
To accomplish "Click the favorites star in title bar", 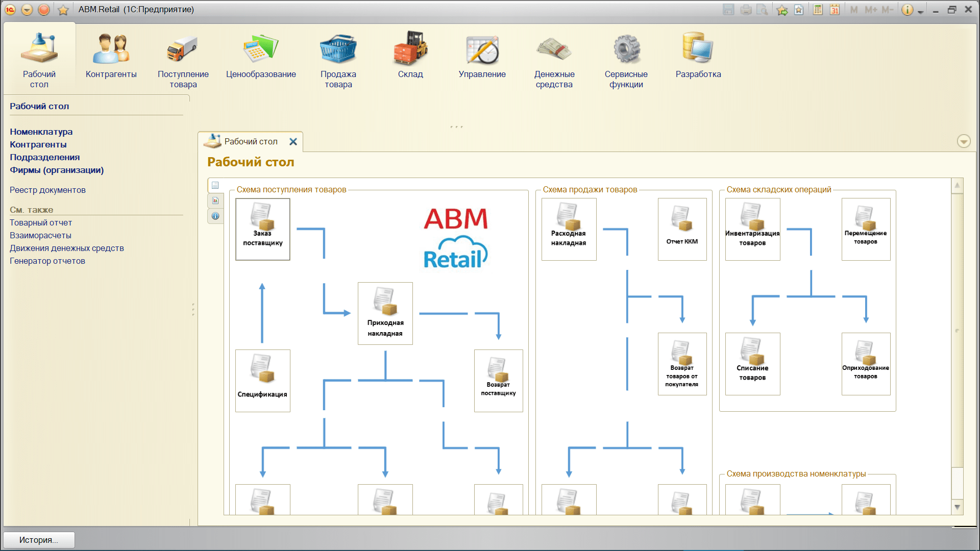I will point(63,10).
